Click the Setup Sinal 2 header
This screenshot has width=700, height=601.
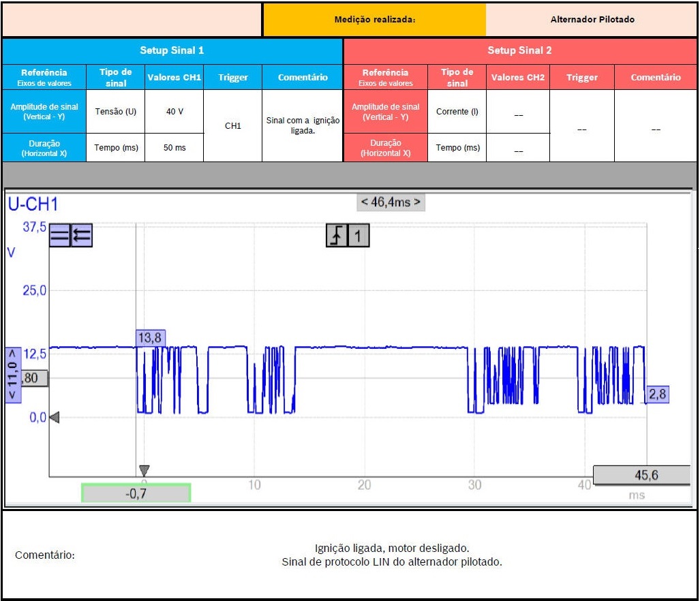click(519, 50)
